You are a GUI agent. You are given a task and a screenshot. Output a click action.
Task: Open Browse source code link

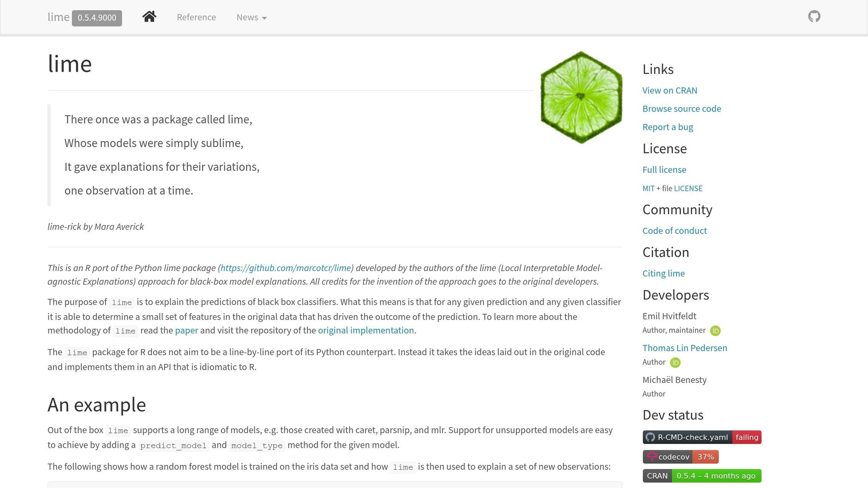pos(682,109)
